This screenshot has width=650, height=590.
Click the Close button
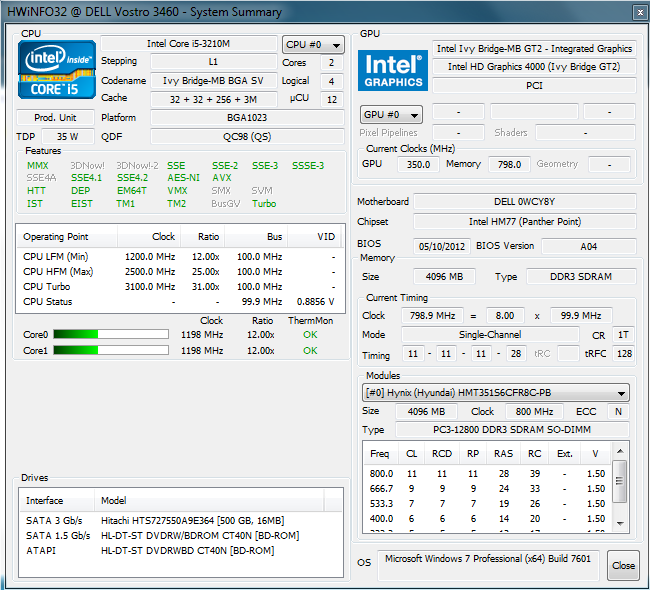[x=623, y=566]
